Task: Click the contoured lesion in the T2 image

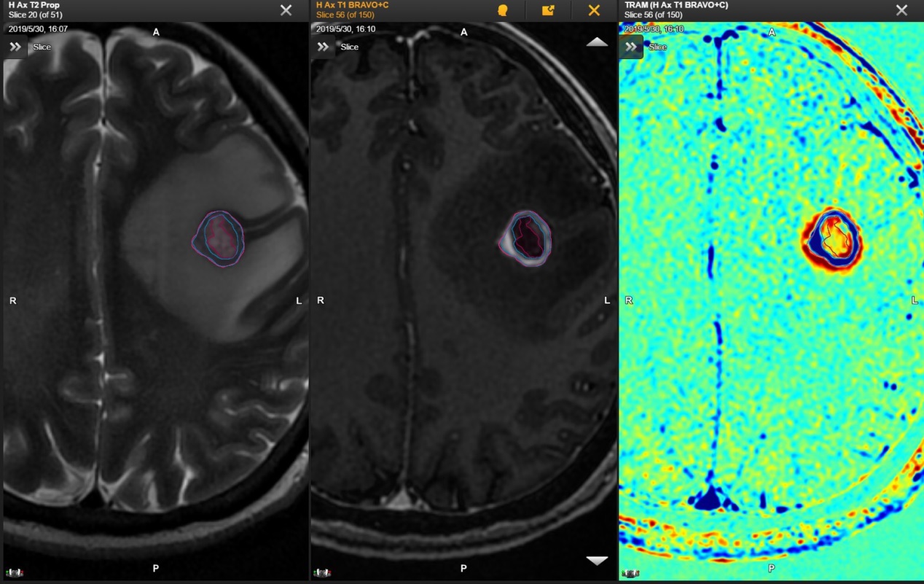Action: pos(219,238)
